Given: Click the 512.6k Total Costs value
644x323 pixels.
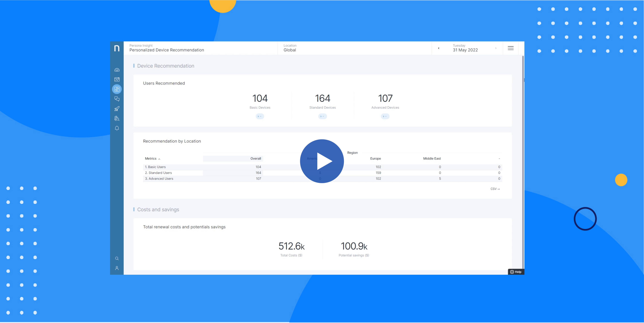Looking at the screenshot, I should 291,246.
